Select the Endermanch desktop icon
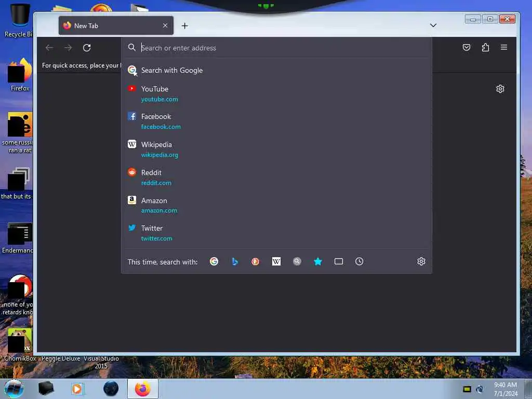This screenshot has width=532, height=399. tap(18, 237)
